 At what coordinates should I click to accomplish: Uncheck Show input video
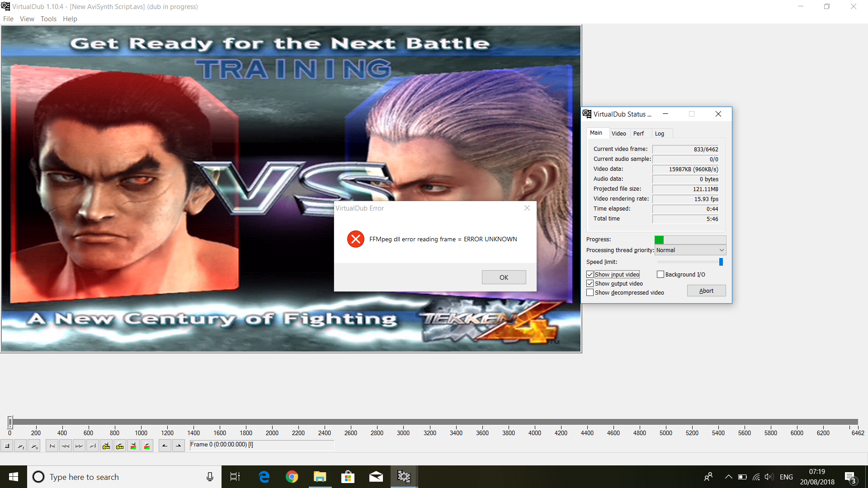point(590,275)
